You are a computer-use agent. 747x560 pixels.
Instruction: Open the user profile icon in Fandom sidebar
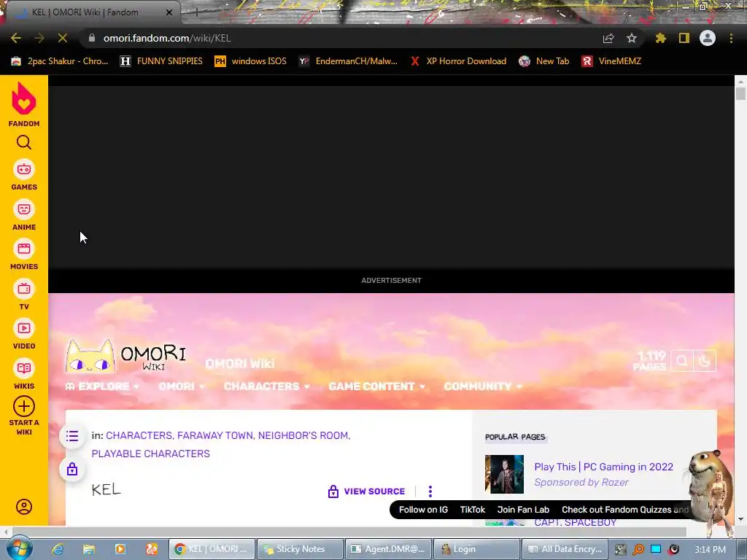[x=24, y=507]
